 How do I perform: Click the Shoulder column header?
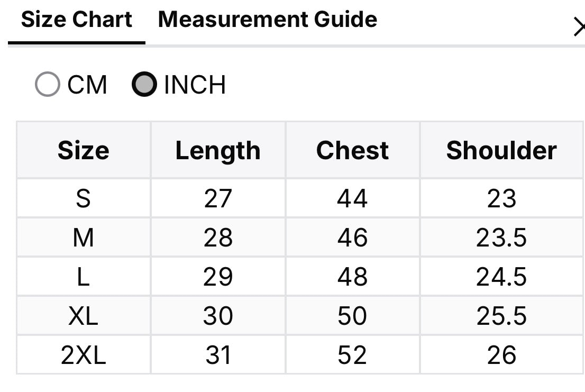502,150
